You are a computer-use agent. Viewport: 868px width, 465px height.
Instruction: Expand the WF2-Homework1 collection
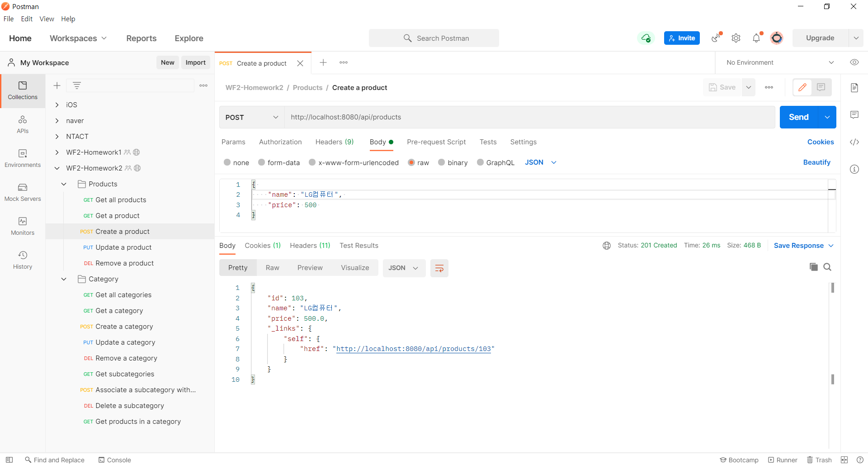57,152
